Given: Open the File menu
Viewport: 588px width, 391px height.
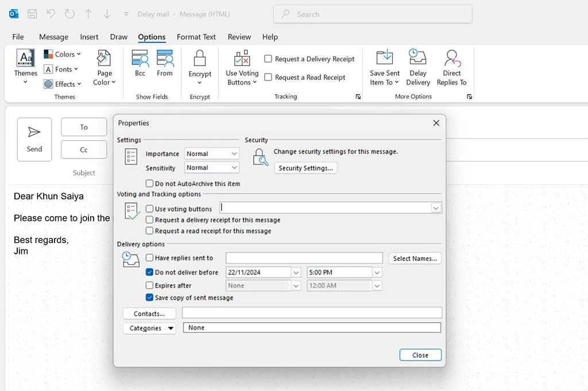Looking at the screenshot, I should [x=18, y=37].
